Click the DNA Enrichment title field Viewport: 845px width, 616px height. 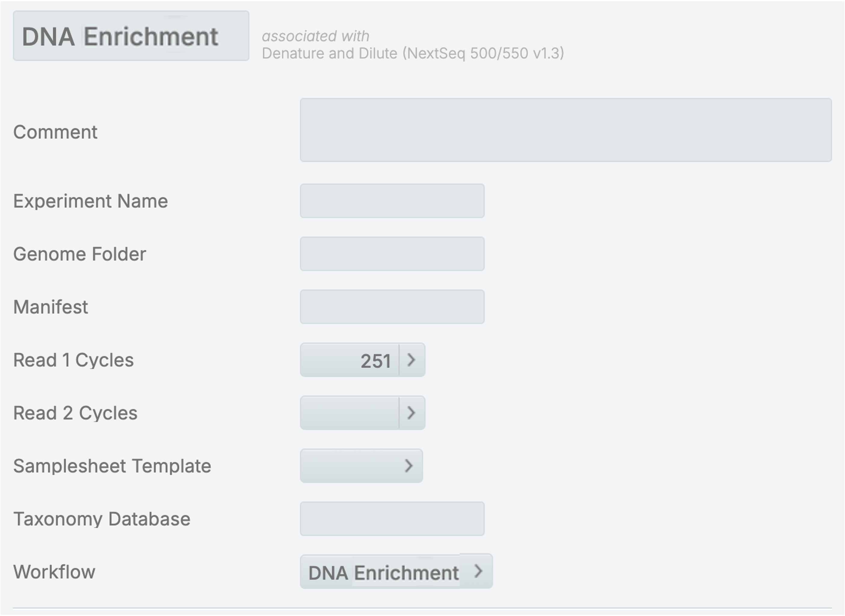click(x=131, y=36)
